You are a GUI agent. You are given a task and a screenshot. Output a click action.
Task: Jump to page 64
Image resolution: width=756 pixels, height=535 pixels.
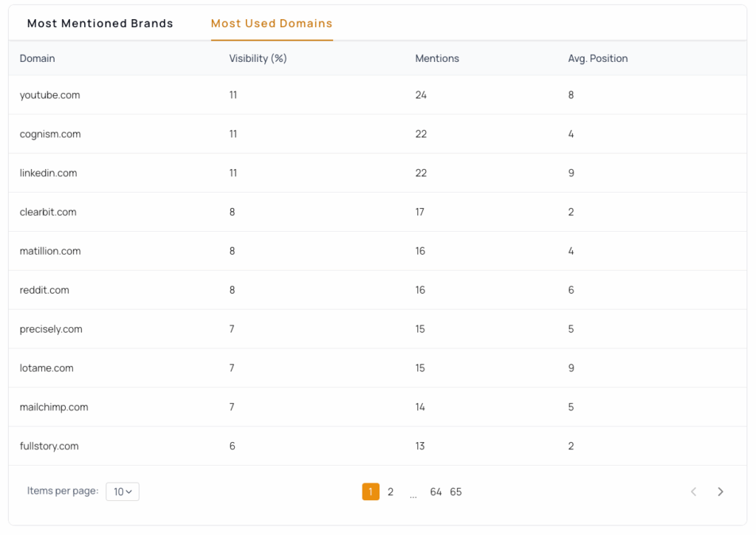click(x=436, y=491)
